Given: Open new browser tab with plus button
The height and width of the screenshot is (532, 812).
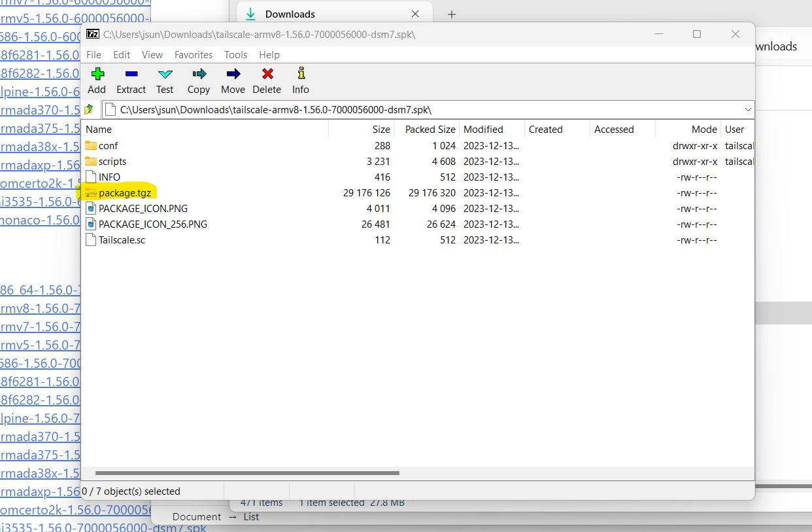Looking at the screenshot, I should coord(451,14).
